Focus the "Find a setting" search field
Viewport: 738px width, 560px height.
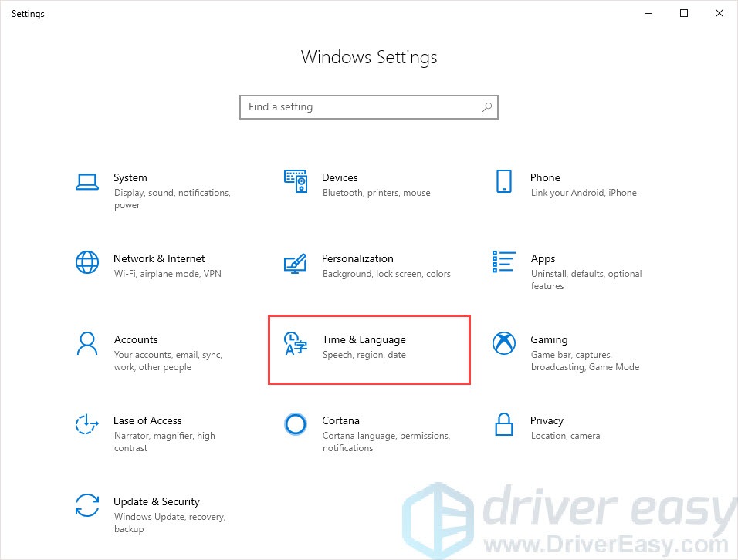click(x=359, y=107)
